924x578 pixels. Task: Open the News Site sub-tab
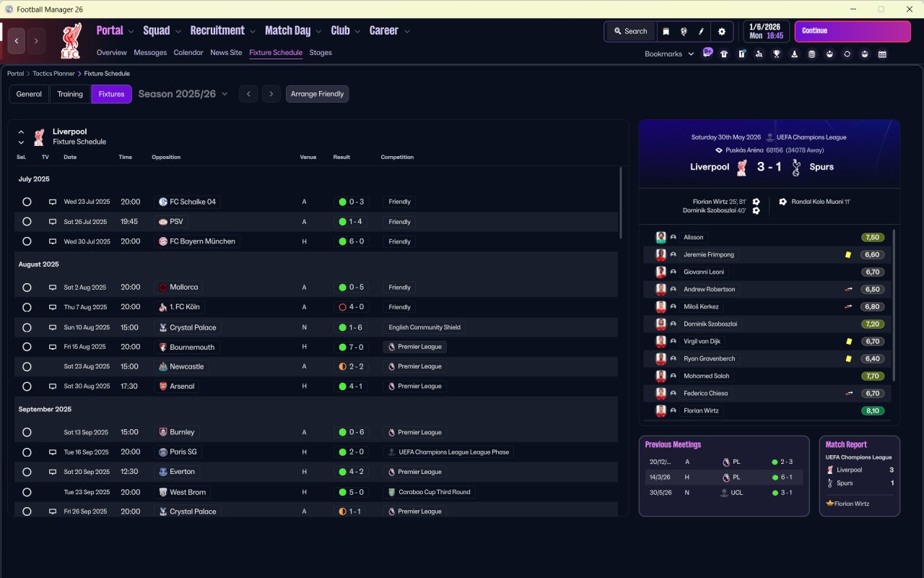click(x=226, y=53)
